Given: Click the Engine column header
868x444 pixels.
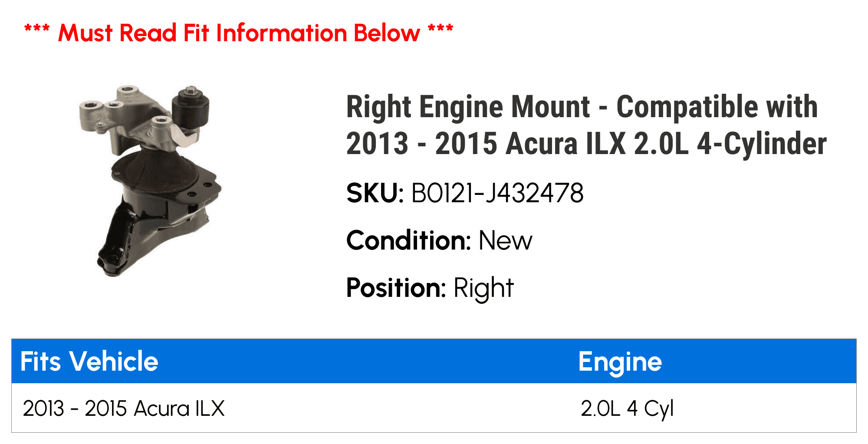Looking at the screenshot, I should pos(620,362).
